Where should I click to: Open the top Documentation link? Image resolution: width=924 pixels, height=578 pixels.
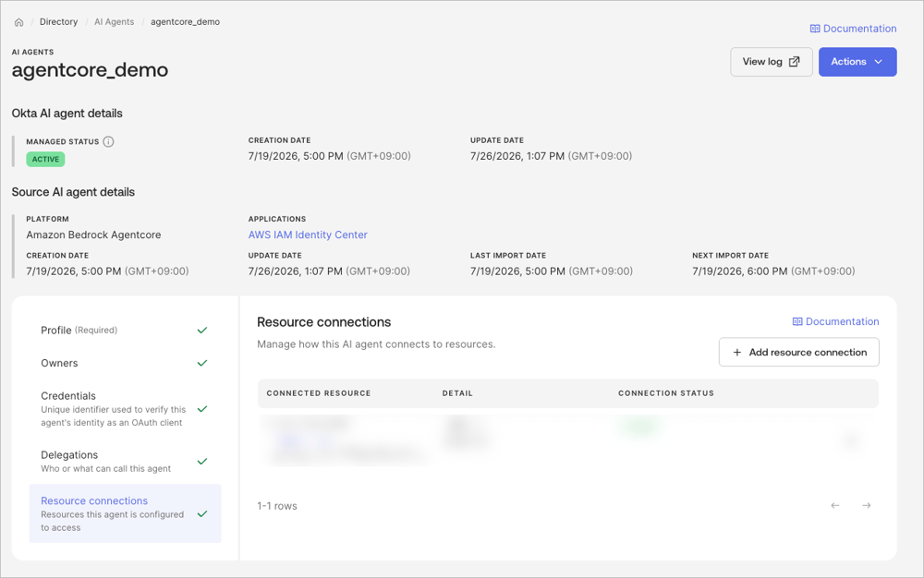pos(853,29)
